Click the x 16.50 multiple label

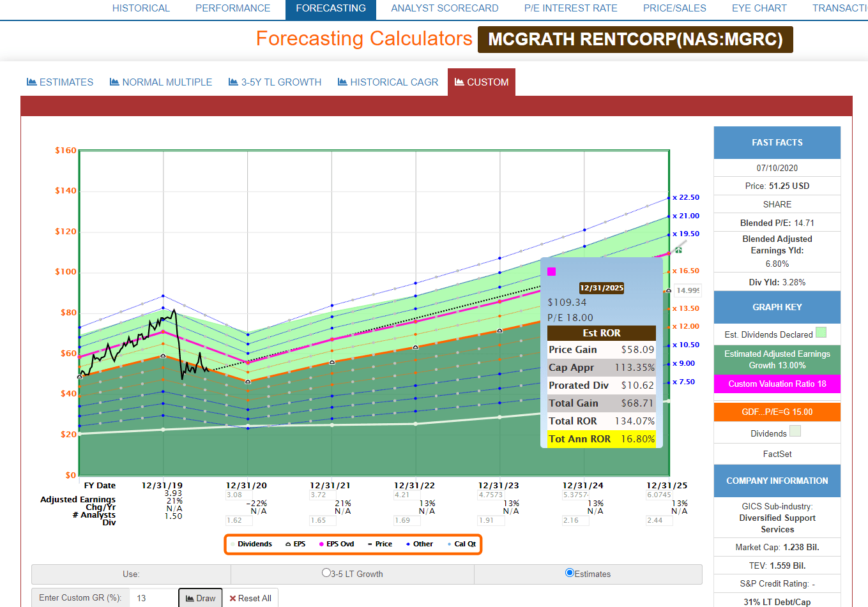pyautogui.click(x=686, y=271)
